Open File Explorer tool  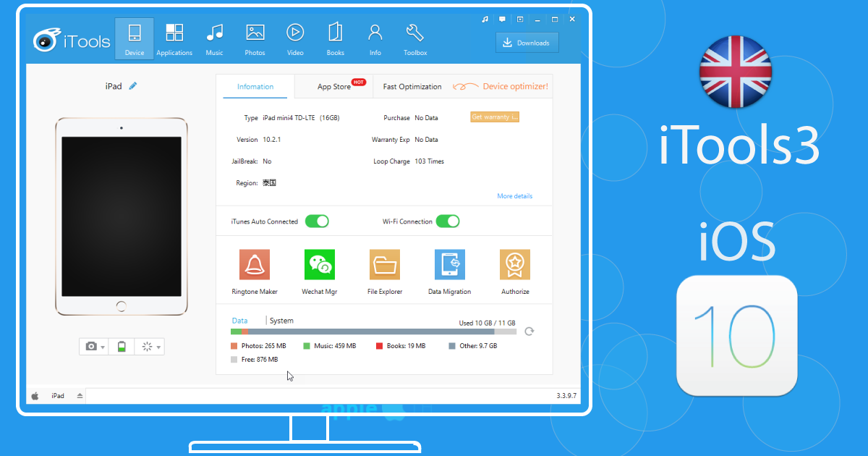[x=385, y=272]
